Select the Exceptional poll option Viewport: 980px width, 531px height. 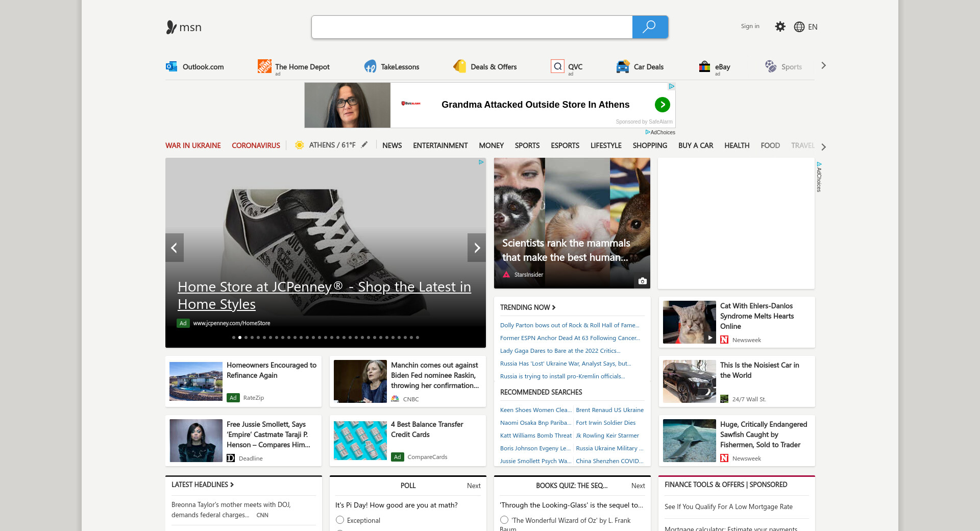pyautogui.click(x=340, y=520)
